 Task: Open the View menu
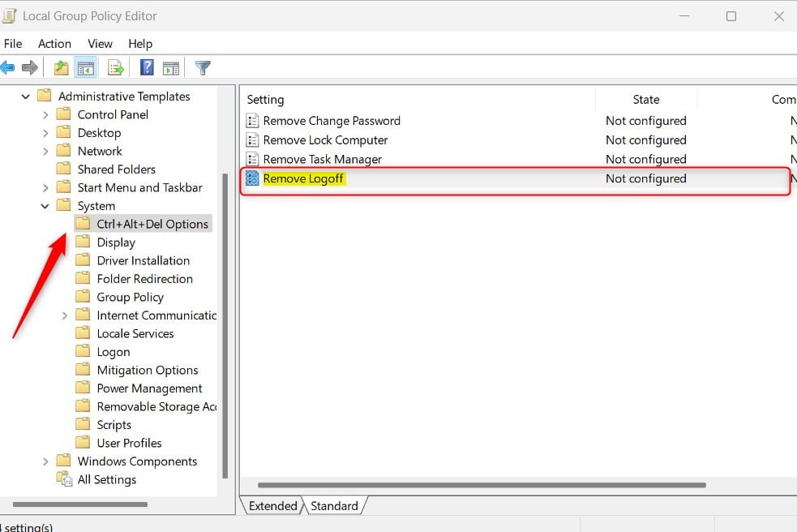point(101,44)
